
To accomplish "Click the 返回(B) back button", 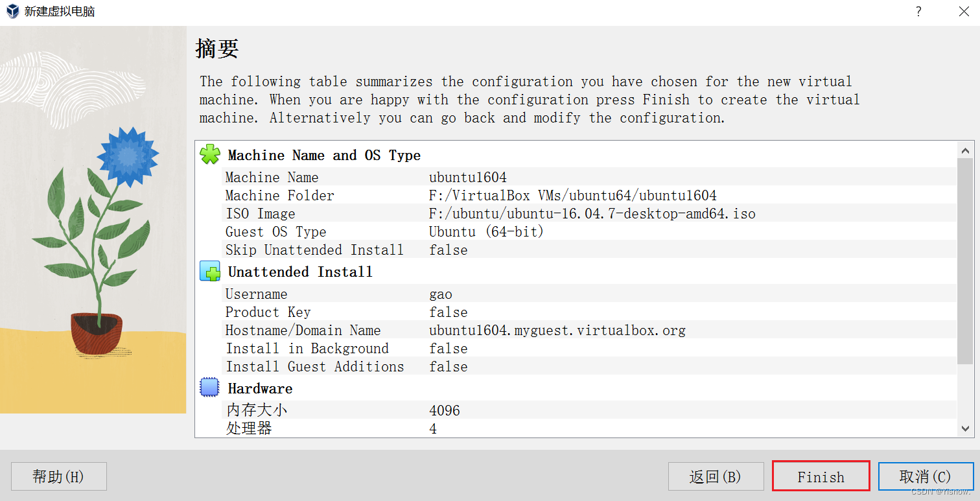I will pyautogui.click(x=716, y=476).
